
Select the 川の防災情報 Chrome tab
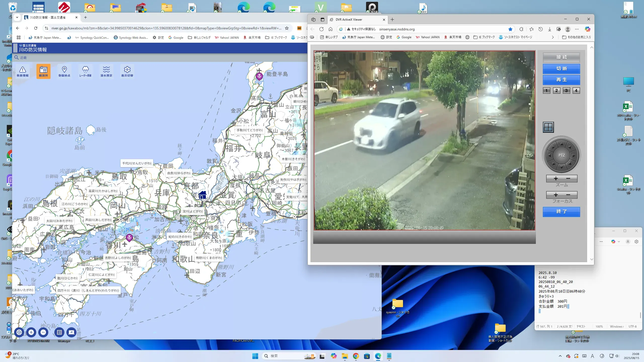pyautogui.click(x=48, y=17)
